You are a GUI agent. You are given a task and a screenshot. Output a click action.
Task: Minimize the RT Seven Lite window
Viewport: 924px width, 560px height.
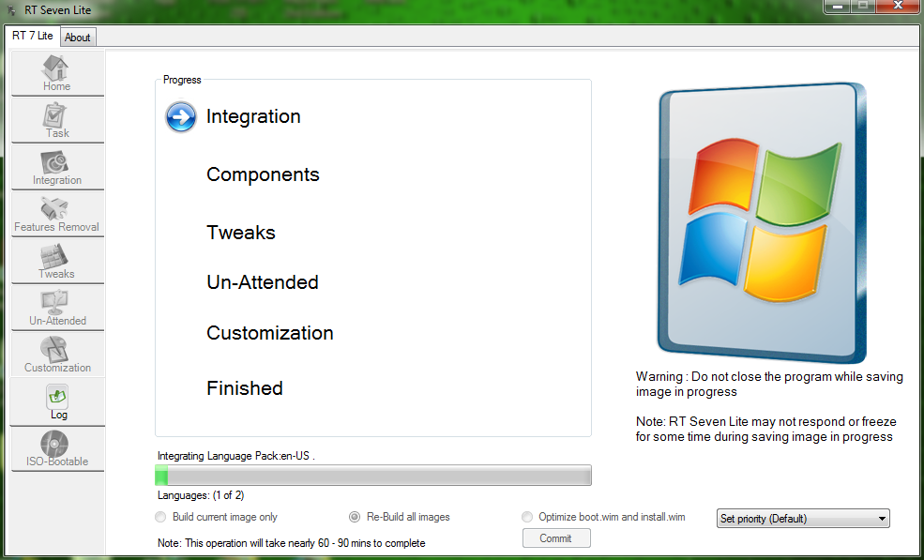coord(838,6)
